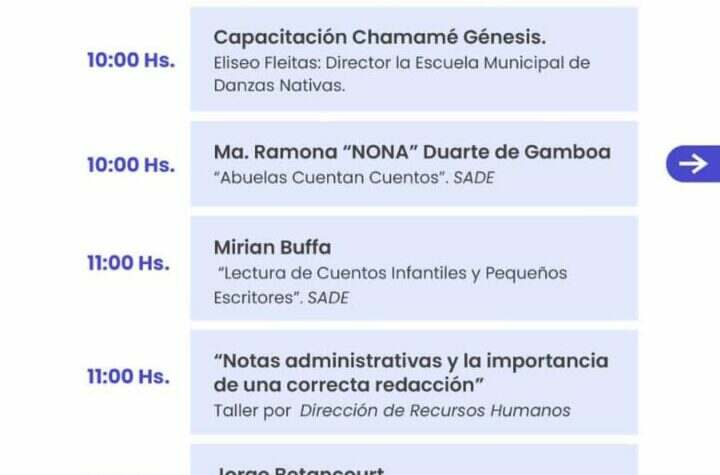Select the Notas administrativas workshop card
This screenshot has width=720, height=475.
point(414,382)
